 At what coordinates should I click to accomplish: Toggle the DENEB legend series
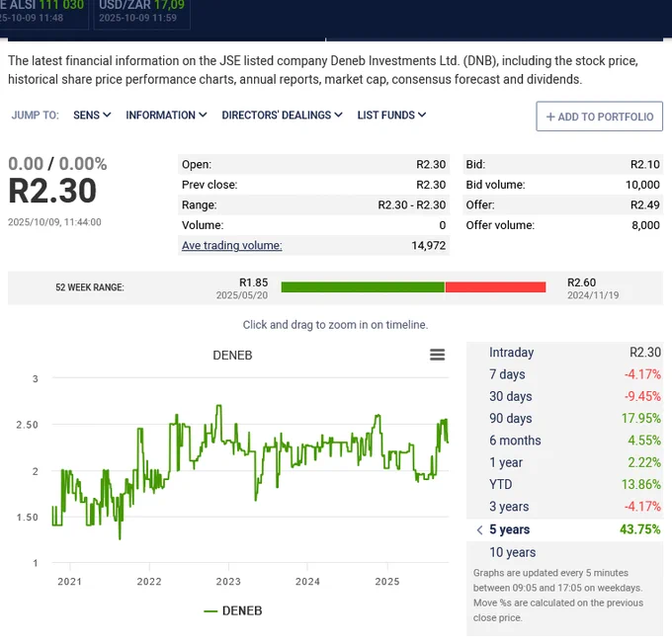tap(232, 610)
